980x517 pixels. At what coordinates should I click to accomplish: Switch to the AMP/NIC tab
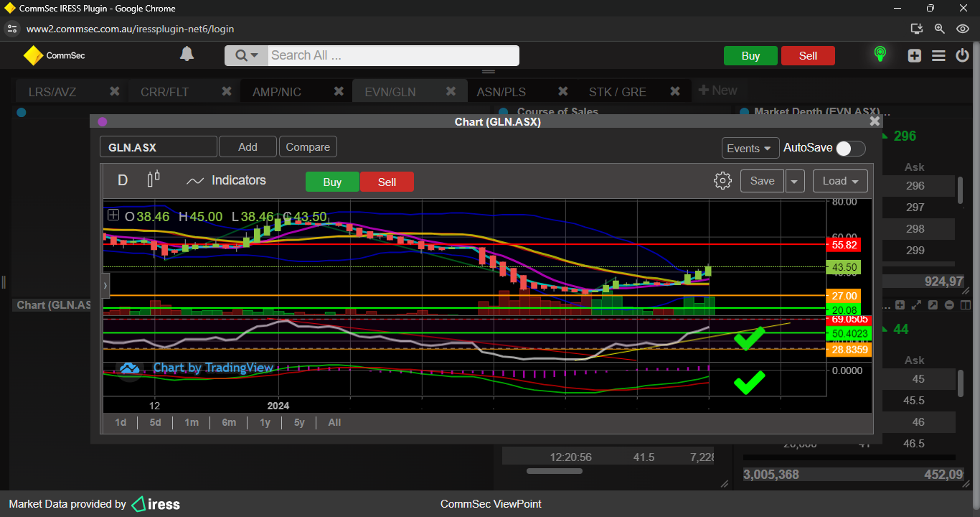click(x=277, y=92)
